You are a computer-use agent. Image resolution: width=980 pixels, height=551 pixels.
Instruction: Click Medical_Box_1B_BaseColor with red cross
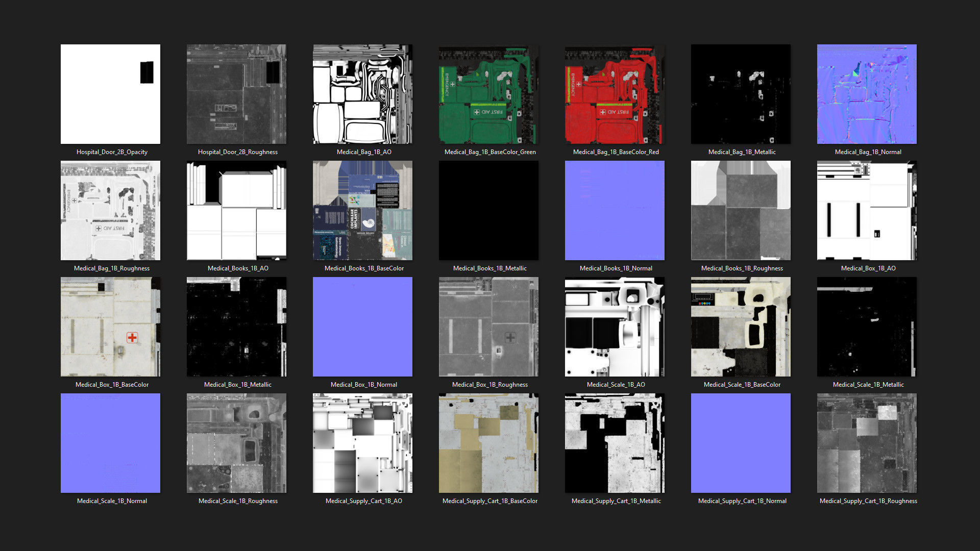(x=110, y=327)
